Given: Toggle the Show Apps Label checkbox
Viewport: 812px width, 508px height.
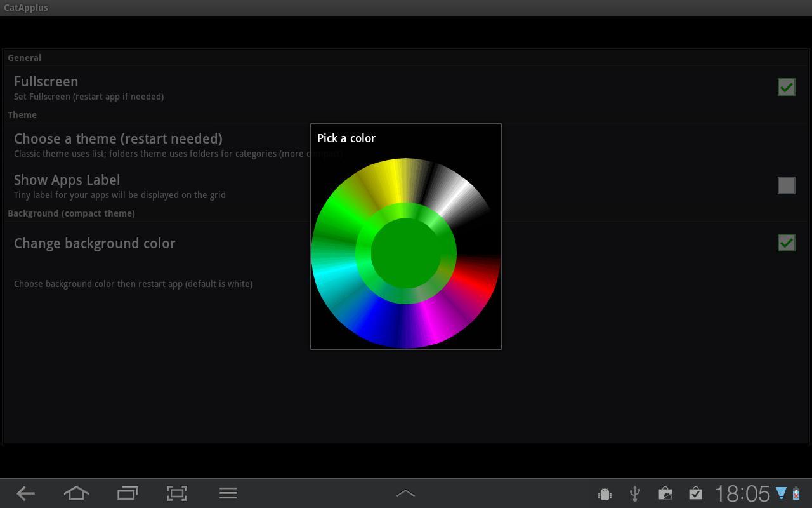Looking at the screenshot, I should [786, 185].
